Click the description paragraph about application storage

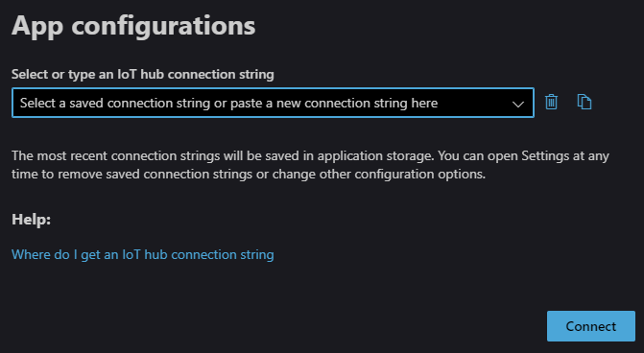point(310,165)
